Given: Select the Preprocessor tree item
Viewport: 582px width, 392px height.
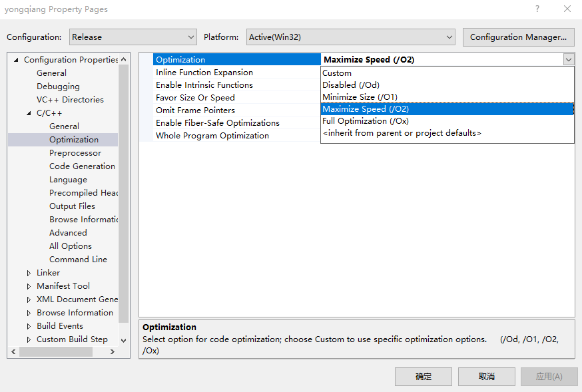Looking at the screenshot, I should tap(75, 153).
